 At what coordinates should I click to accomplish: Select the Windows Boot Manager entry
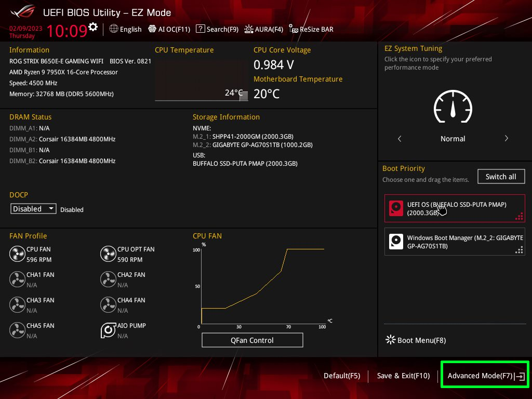point(455,242)
